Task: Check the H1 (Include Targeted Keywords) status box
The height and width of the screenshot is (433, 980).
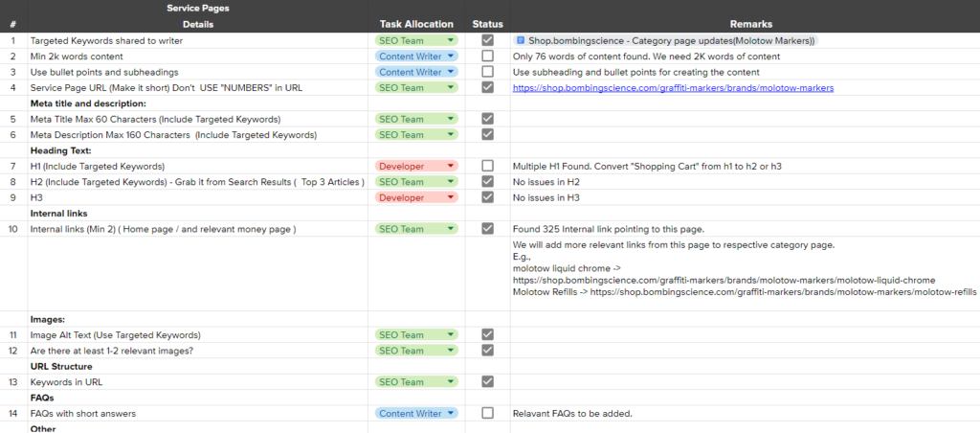Action: tap(487, 166)
